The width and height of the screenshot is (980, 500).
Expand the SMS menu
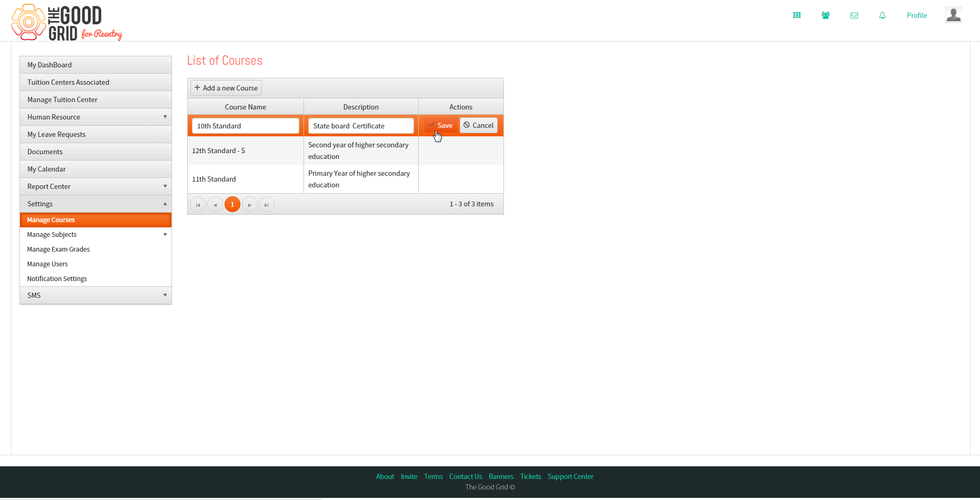(96, 295)
